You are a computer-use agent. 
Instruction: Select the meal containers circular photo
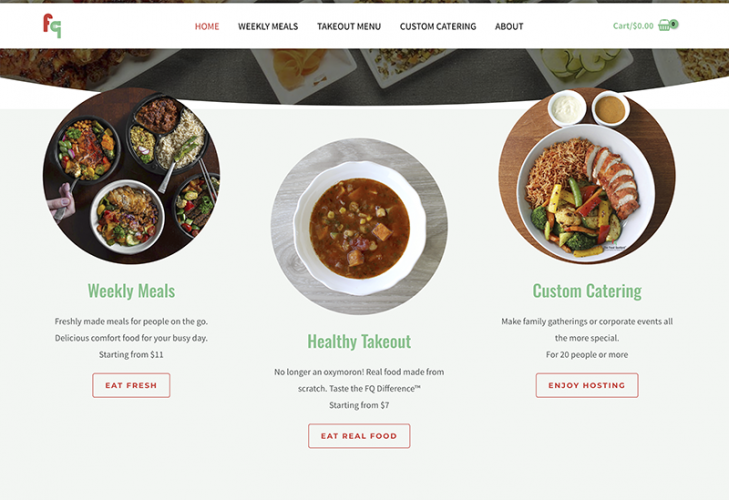131,176
